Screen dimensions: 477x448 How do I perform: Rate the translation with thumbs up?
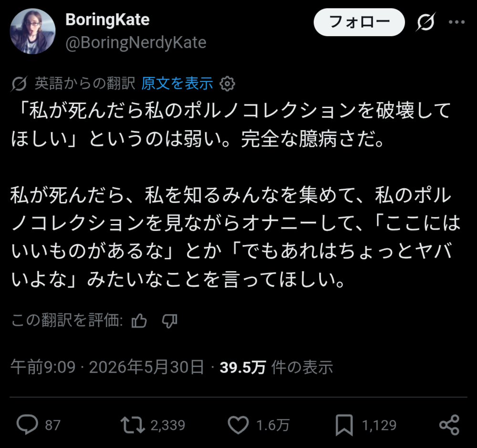(x=139, y=321)
